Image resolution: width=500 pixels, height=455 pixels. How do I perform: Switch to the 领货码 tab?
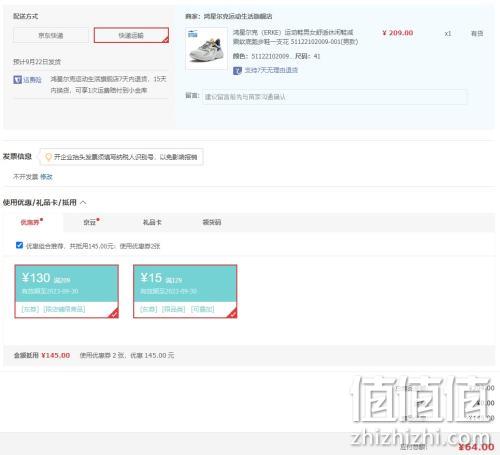212,222
